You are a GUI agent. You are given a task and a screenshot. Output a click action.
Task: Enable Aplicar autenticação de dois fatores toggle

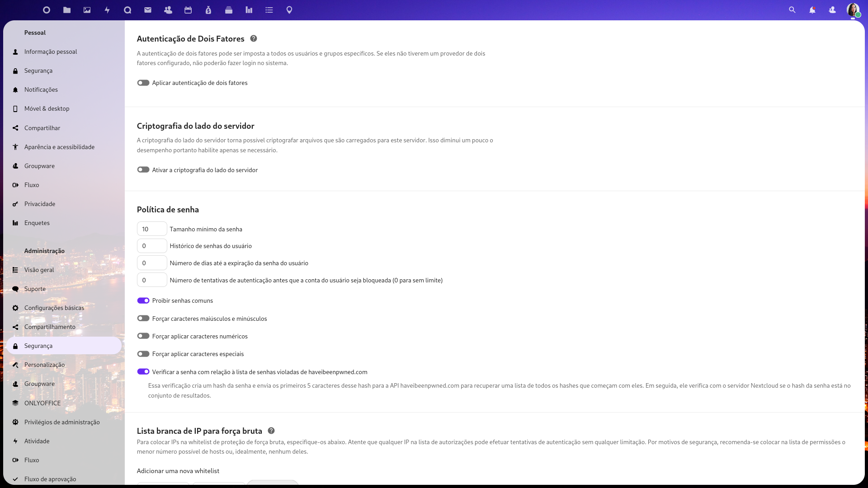point(143,83)
